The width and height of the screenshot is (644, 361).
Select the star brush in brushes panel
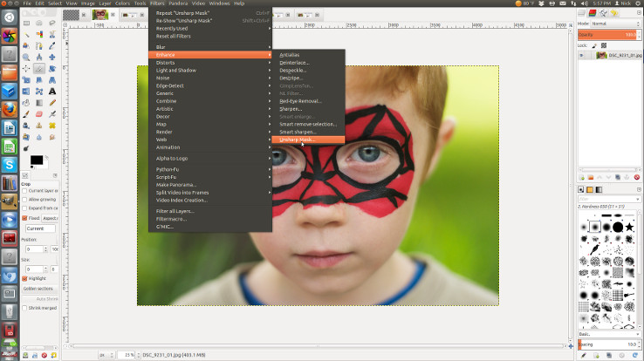(x=630, y=227)
